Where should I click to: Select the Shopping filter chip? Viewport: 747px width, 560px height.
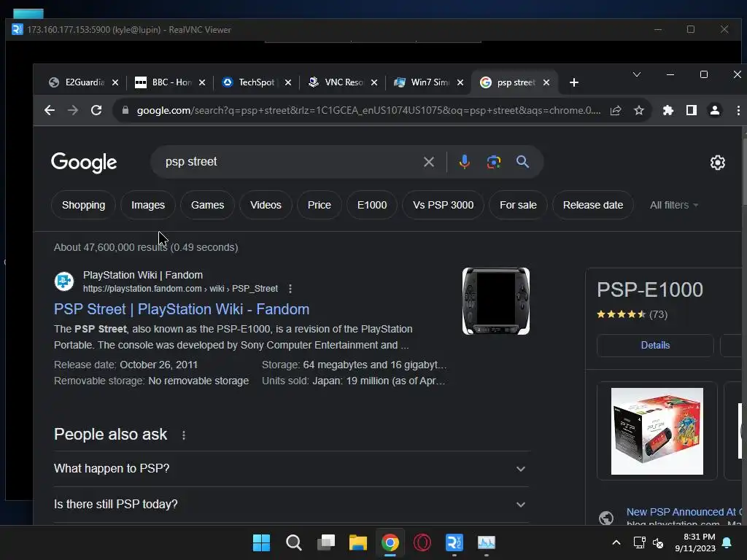(x=83, y=205)
